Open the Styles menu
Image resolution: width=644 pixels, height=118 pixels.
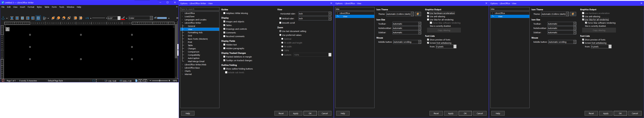(x=39, y=7)
